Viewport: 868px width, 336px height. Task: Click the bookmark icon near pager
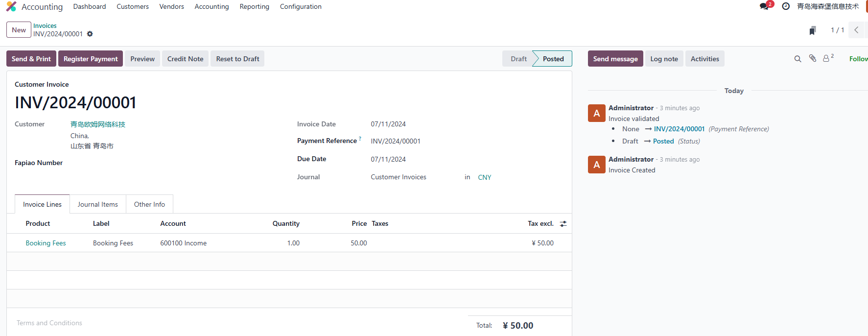[x=813, y=30]
